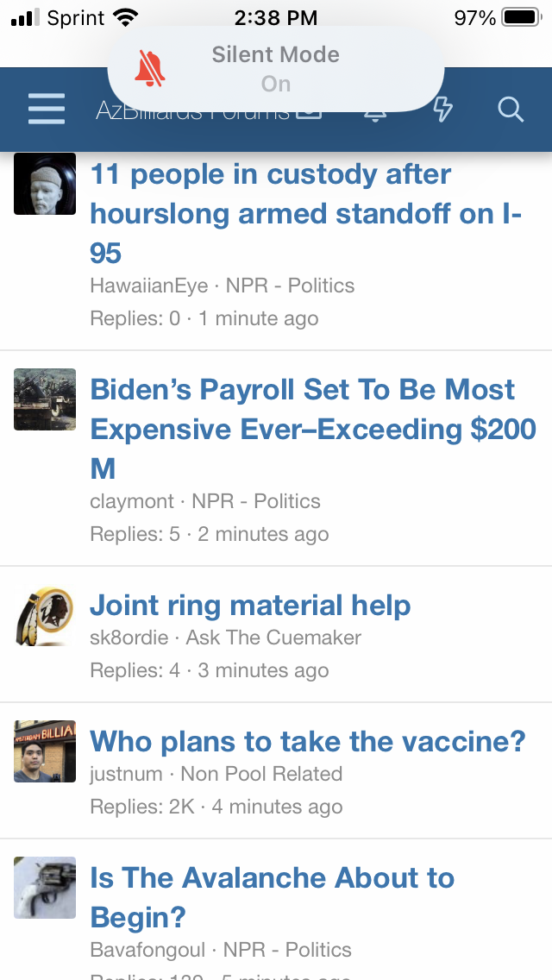Open the lightning bolt What's New icon

click(442, 110)
